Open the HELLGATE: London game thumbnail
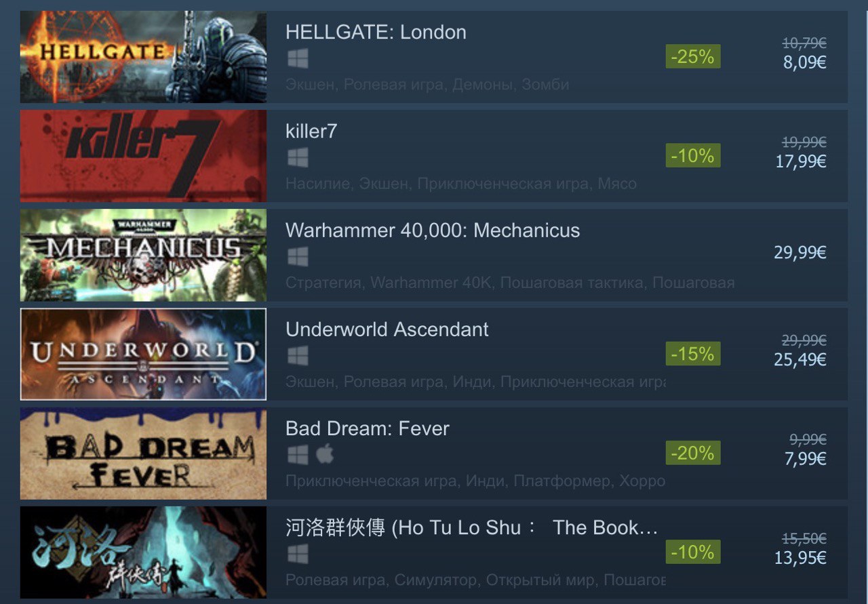The image size is (868, 604). 143,57
